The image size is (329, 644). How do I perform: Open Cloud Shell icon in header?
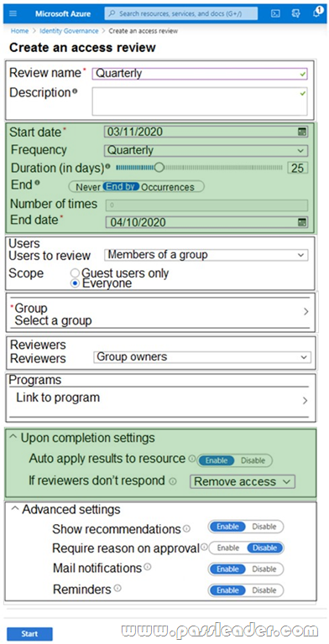pos(275,13)
